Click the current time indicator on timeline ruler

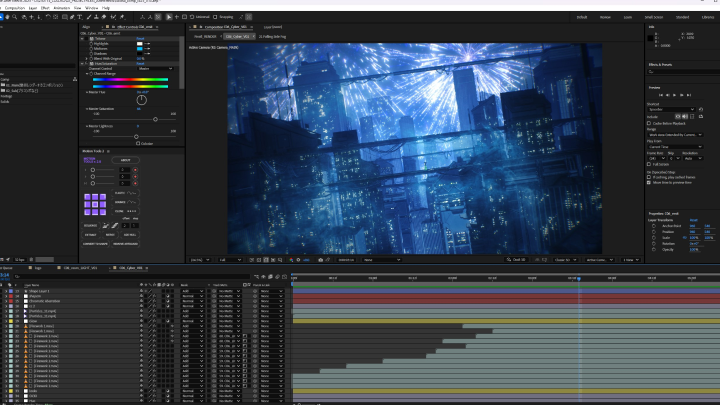click(x=579, y=278)
